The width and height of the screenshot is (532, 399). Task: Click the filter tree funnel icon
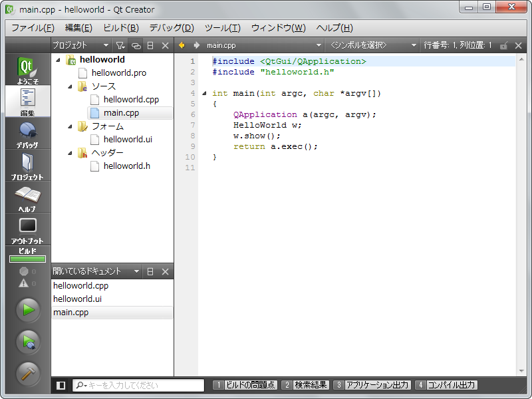click(x=120, y=45)
